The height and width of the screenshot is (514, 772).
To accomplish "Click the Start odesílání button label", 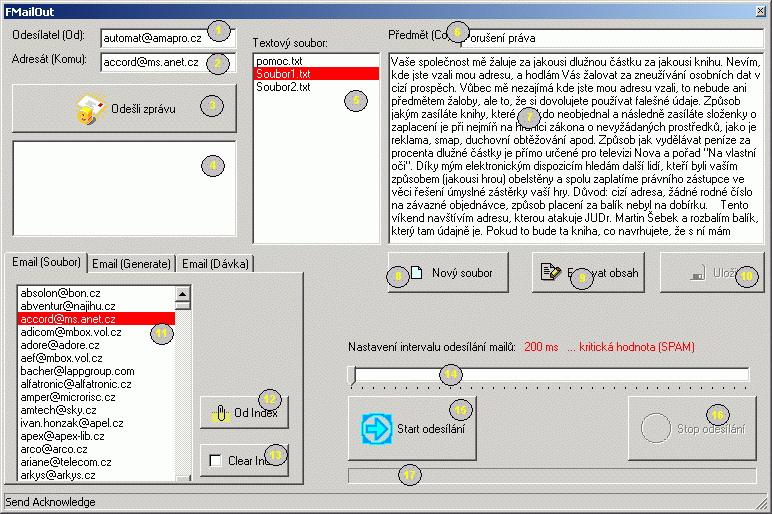I will click(x=431, y=429).
